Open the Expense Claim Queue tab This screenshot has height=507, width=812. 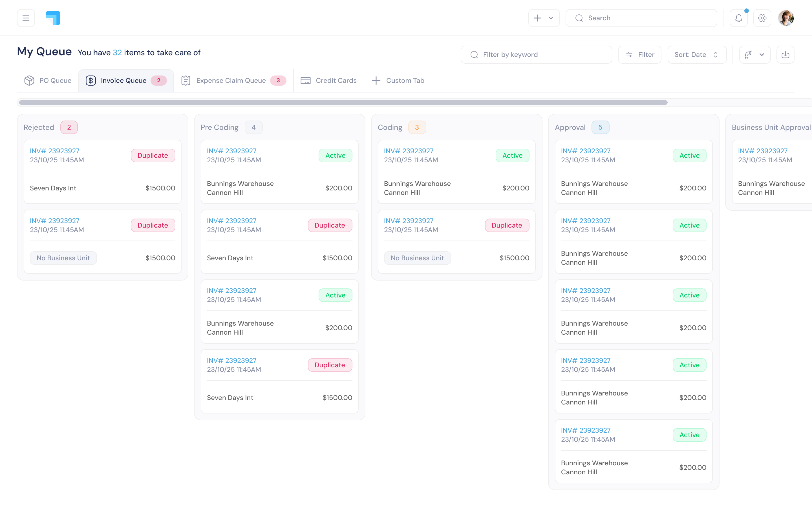point(231,81)
